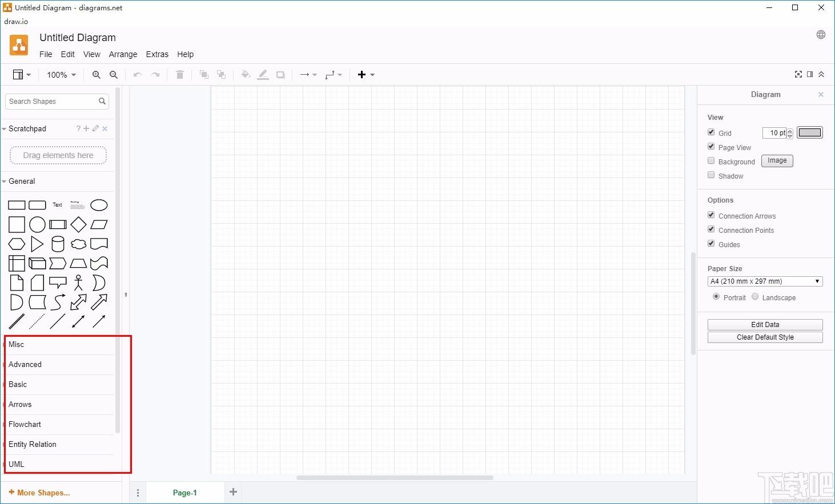835x504 pixels.
Task: Select the Cloud shape in General
Action: 78,244
